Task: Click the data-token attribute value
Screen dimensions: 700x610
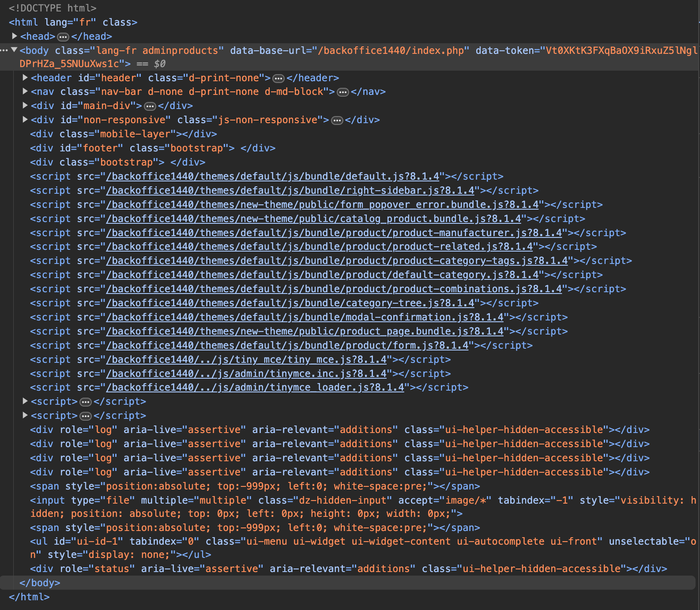Action: pos(358,57)
